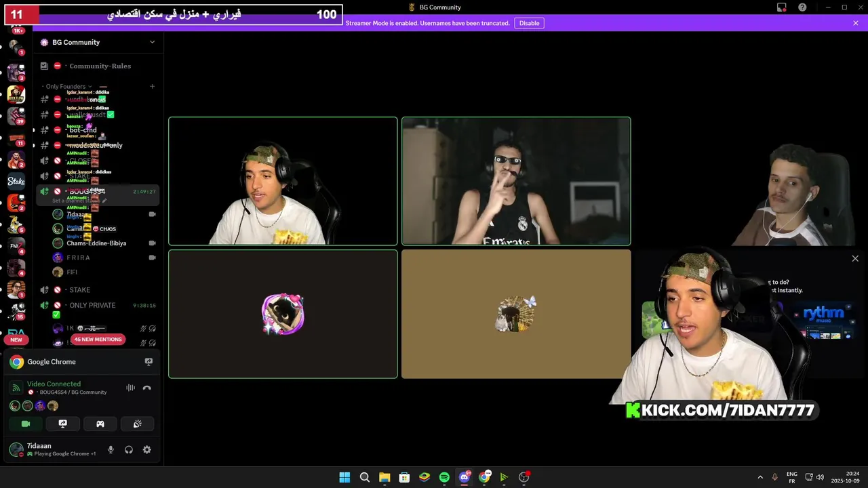
Task: Show hidden tray icons chevron
Action: pyautogui.click(x=760, y=477)
